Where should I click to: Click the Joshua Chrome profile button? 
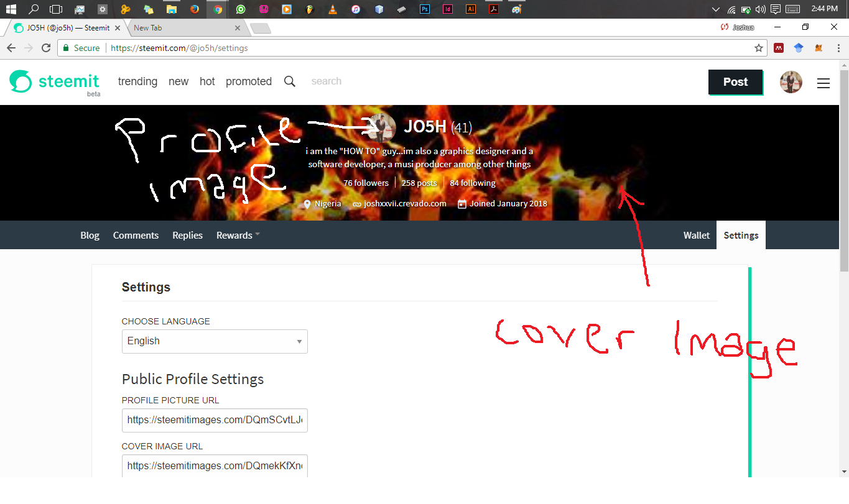pyautogui.click(x=738, y=27)
